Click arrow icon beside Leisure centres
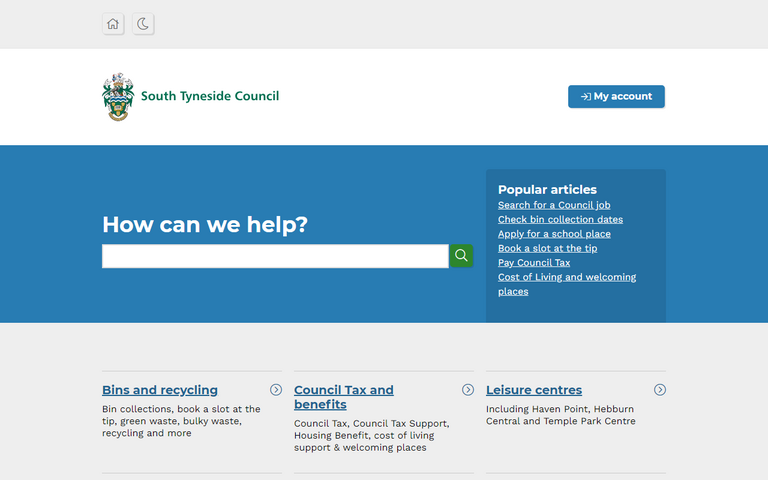 pyautogui.click(x=660, y=390)
